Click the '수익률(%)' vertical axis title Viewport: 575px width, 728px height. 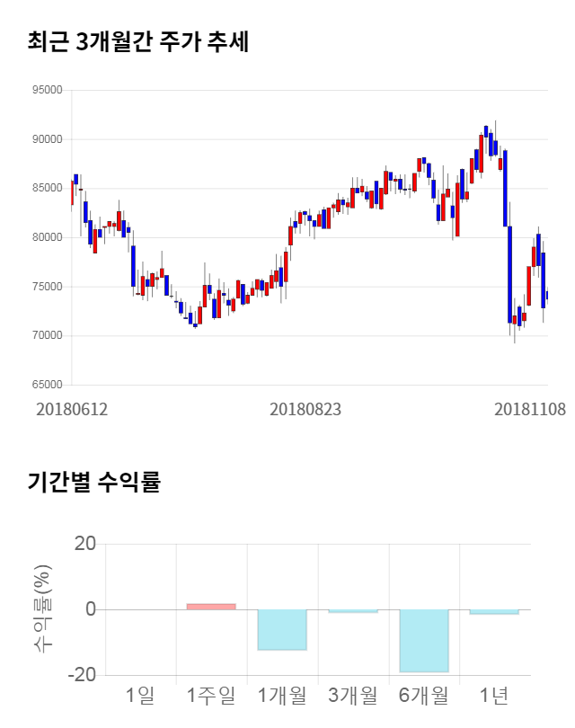click(x=41, y=611)
